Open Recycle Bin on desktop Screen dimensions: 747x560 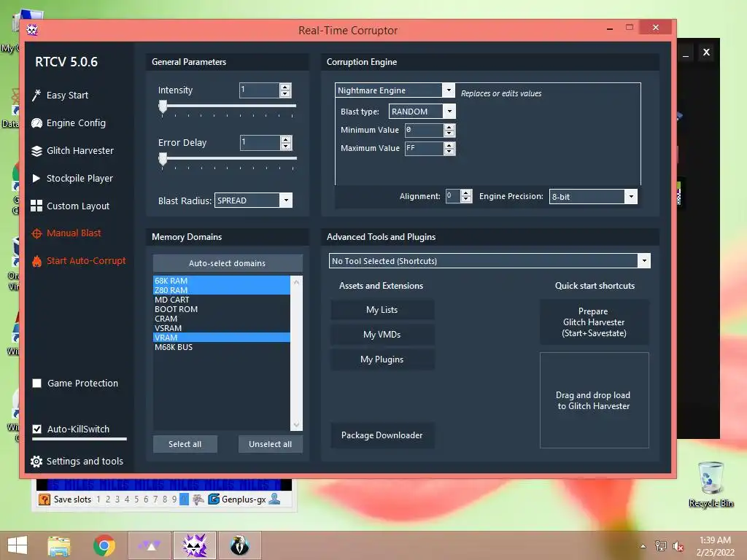click(711, 484)
